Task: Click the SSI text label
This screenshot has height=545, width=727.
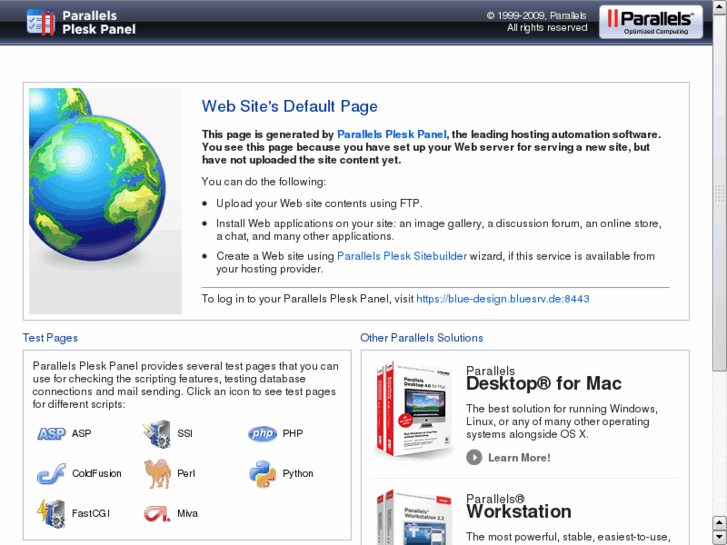Action: tap(185, 434)
